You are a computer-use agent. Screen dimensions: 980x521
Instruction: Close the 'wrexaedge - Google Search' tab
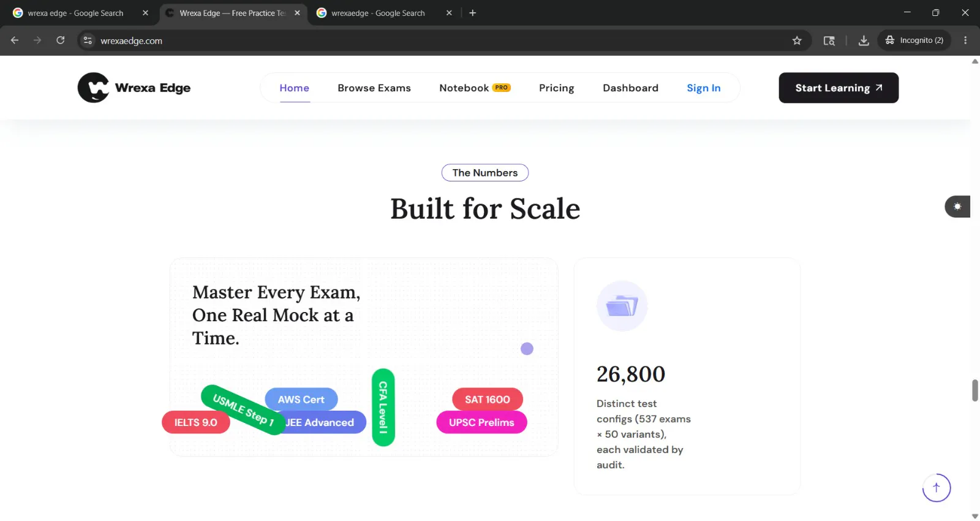(x=449, y=13)
